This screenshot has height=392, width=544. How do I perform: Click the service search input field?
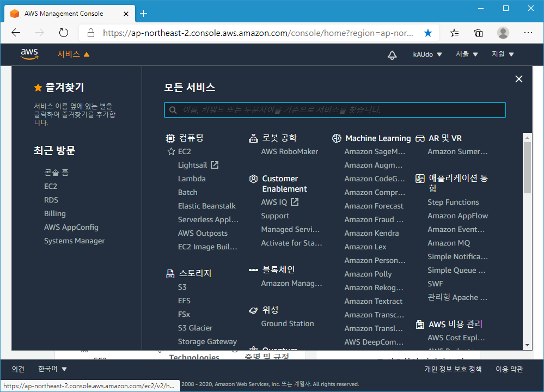(x=335, y=110)
